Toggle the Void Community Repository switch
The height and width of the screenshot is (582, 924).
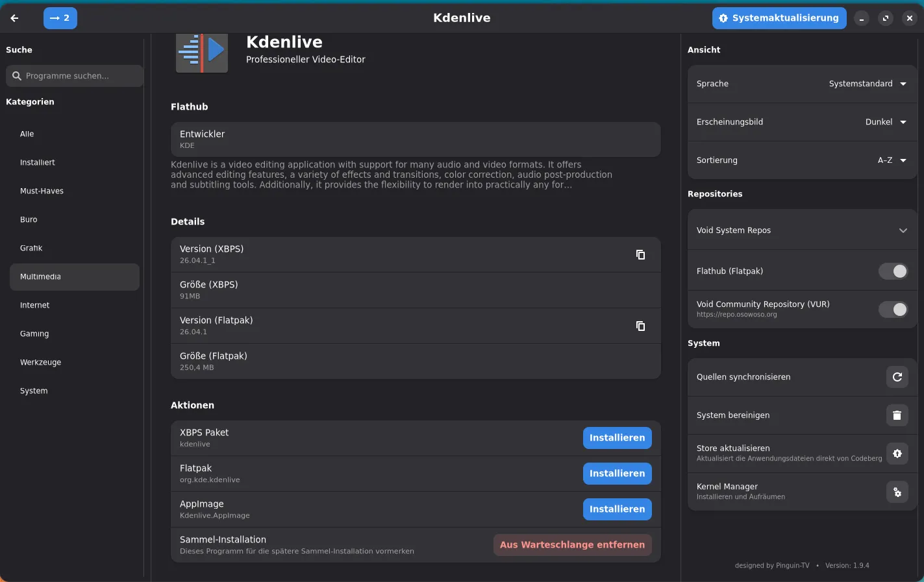click(x=893, y=309)
